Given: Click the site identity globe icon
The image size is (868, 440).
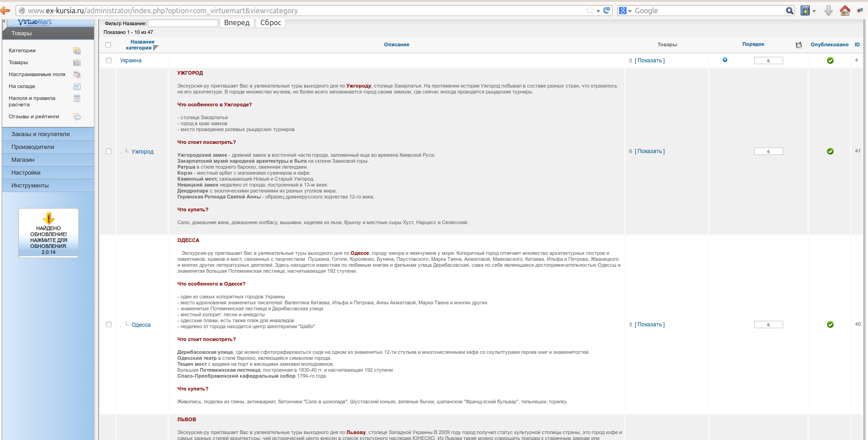Looking at the screenshot, I should coord(22,11).
